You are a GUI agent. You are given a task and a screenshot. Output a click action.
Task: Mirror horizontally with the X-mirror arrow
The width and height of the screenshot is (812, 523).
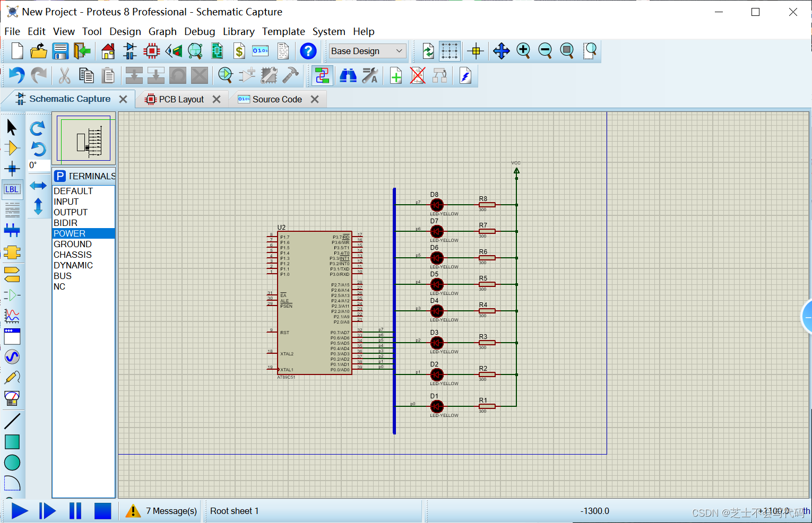click(x=38, y=185)
